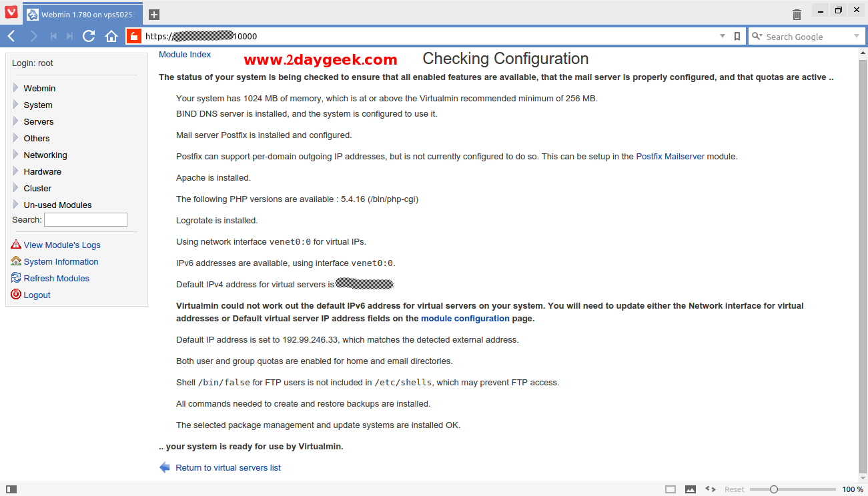This screenshot has width=868, height=496.
Task: Go back with the back arrow
Action: click(12, 36)
